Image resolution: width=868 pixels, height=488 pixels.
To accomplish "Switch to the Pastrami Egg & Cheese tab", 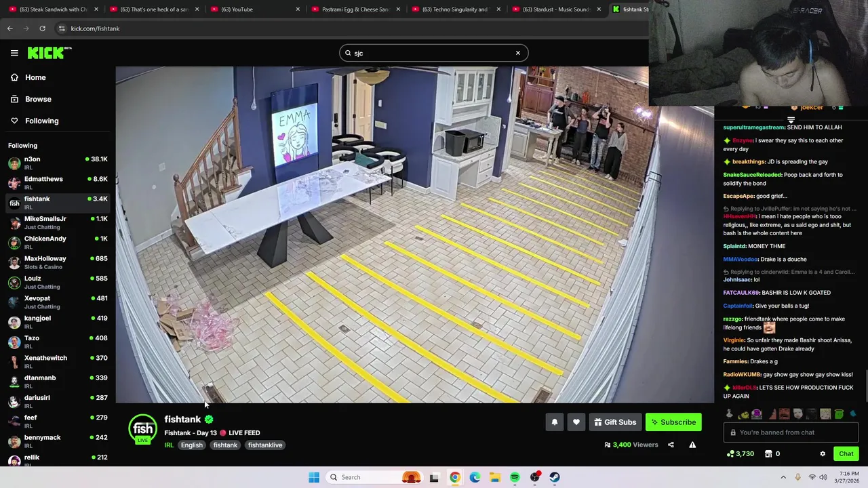I will tap(355, 9).
